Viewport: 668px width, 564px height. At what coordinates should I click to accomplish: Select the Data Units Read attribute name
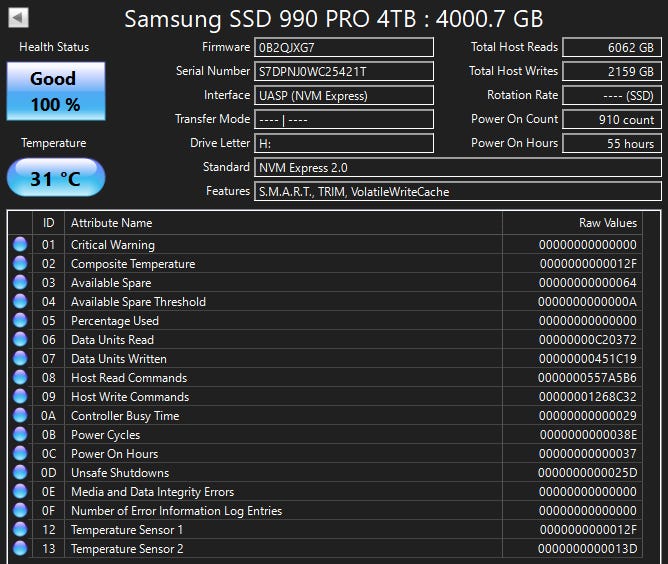click(x=112, y=340)
